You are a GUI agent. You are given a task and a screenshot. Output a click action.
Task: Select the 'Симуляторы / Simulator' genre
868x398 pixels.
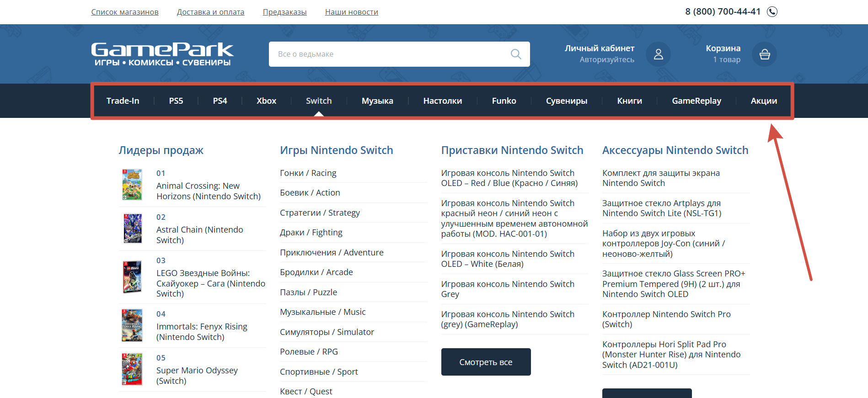point(327,332)
